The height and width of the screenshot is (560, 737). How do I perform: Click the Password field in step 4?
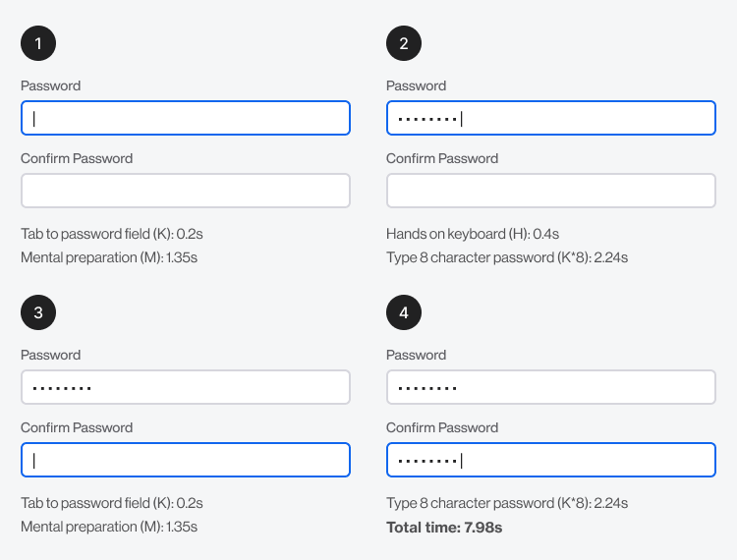[x=550, y=387]
